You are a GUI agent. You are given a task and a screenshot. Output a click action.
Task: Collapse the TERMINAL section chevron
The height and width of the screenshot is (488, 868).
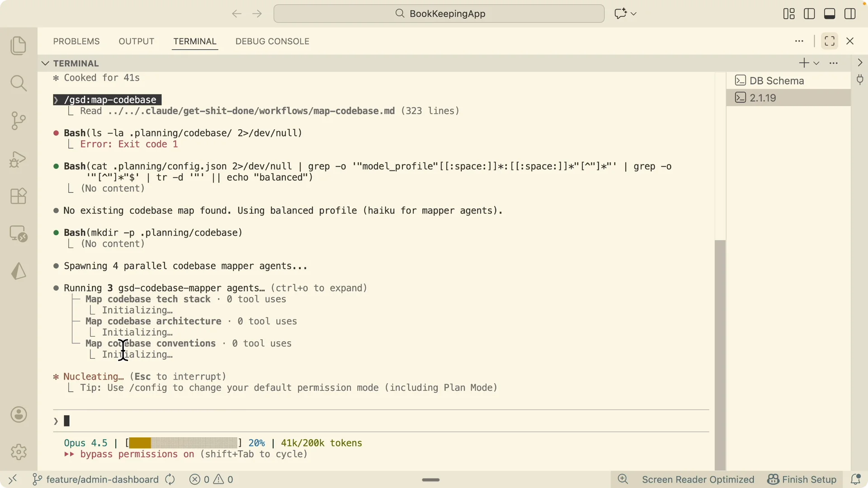(45, 63)
